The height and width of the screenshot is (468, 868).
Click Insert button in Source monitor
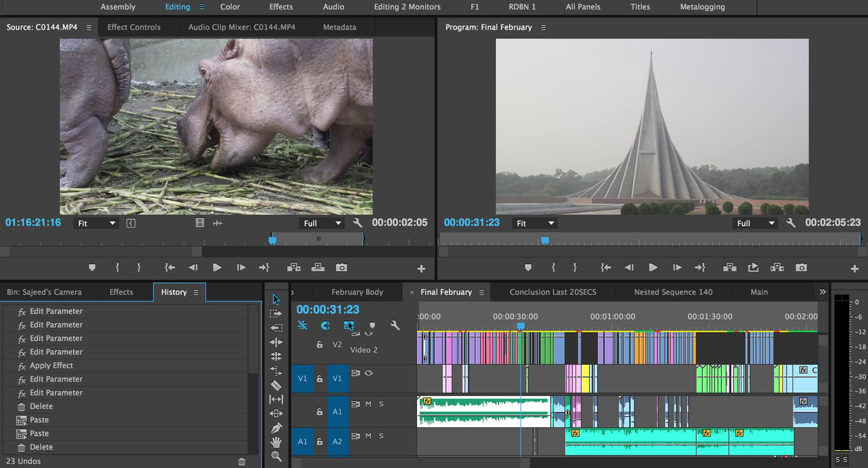click(x=294, y=267)
